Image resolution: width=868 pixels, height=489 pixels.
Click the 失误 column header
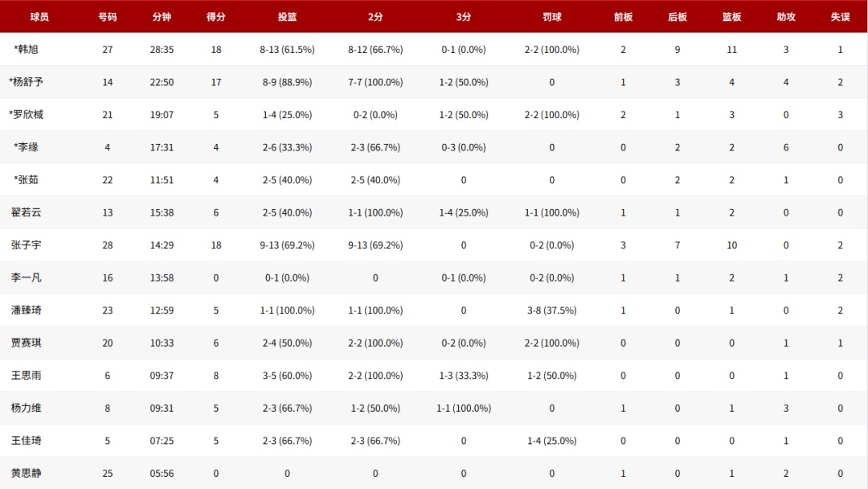(840, 17)
